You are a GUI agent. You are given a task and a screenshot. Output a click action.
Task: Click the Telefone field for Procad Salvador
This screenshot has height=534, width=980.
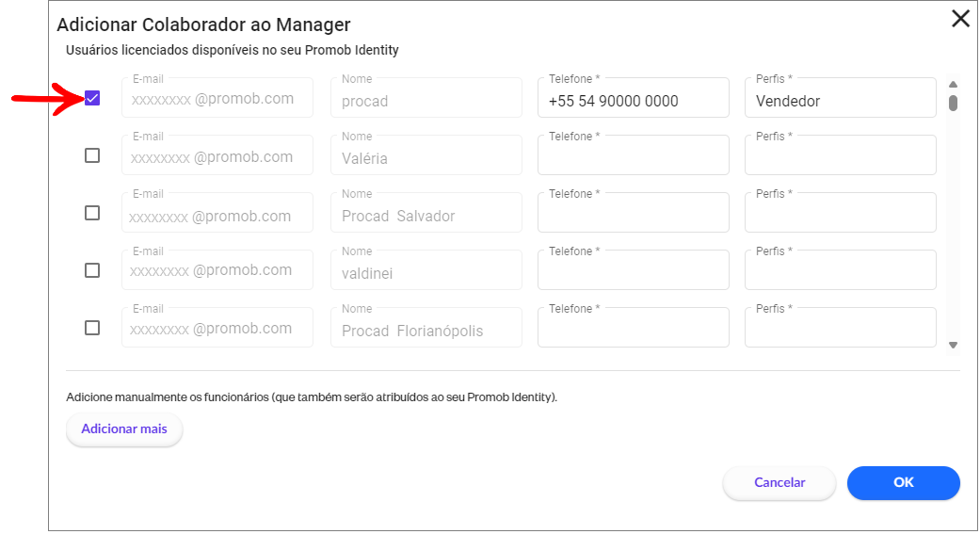[x=634, y=213]
